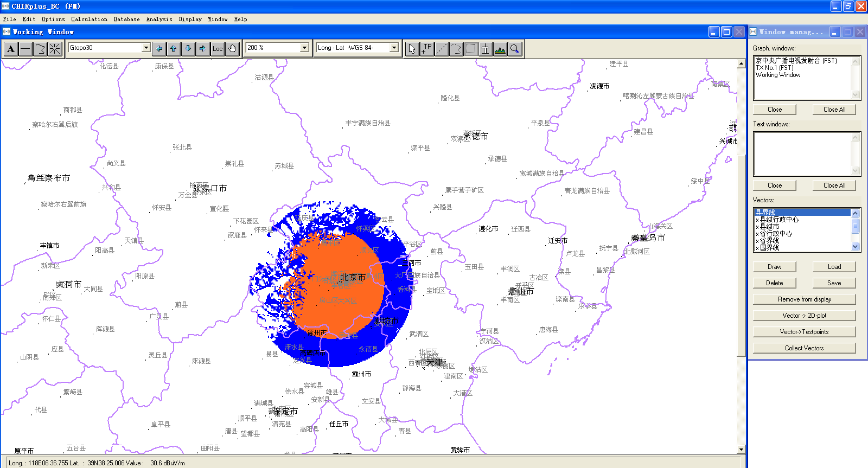Toggle the 国界线 vector layer
868x468 pixels.
pyautogui.click(x=769, y=248)
